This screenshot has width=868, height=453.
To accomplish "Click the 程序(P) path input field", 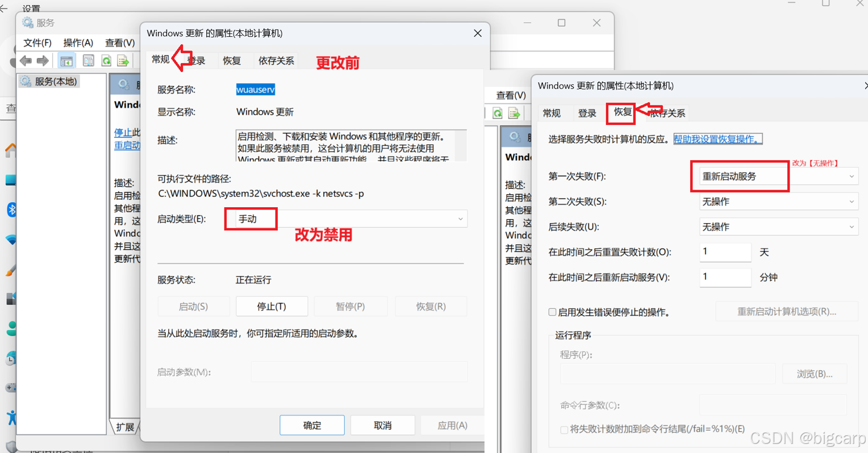I will 667,374.
